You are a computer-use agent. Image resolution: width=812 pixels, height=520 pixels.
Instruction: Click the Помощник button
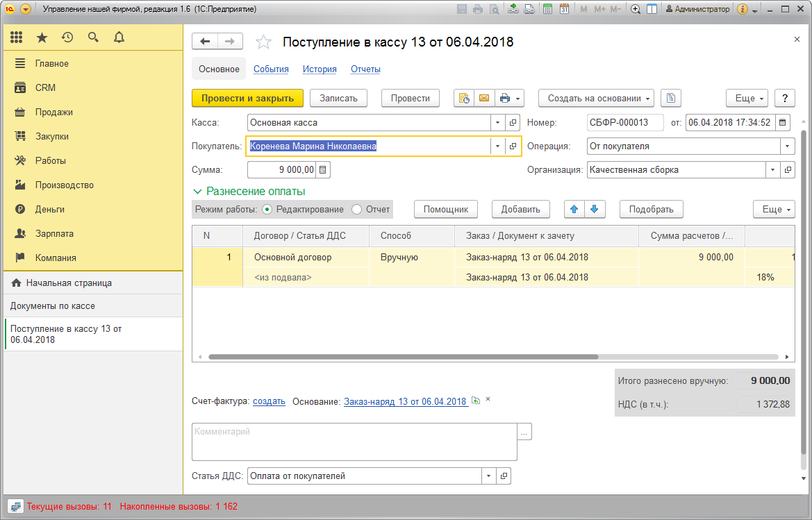pos(446,209)
